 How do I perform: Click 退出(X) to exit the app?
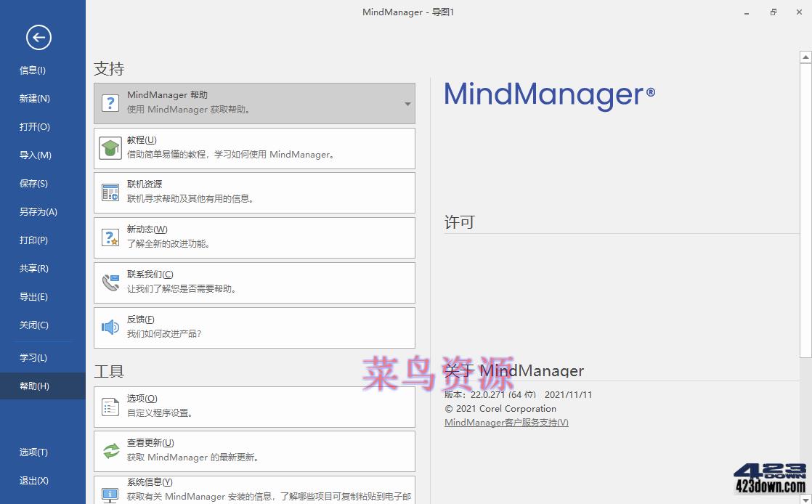click(x=33, y=480)
